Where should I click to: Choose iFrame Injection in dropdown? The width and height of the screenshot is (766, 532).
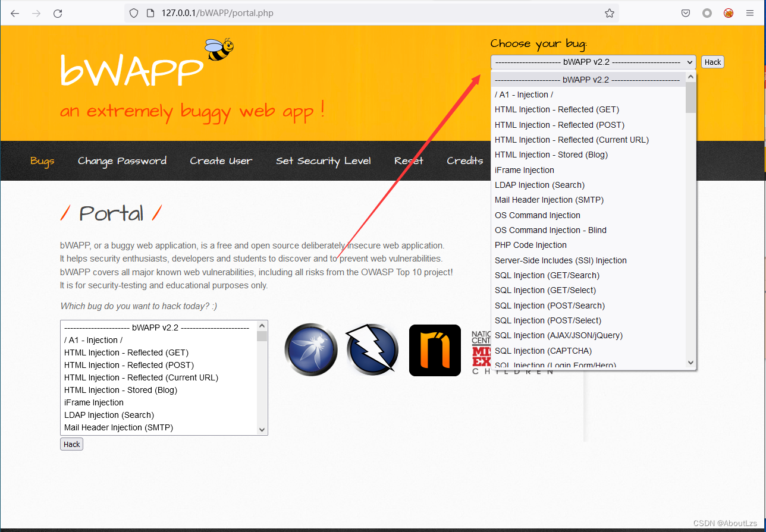(588, 170)
